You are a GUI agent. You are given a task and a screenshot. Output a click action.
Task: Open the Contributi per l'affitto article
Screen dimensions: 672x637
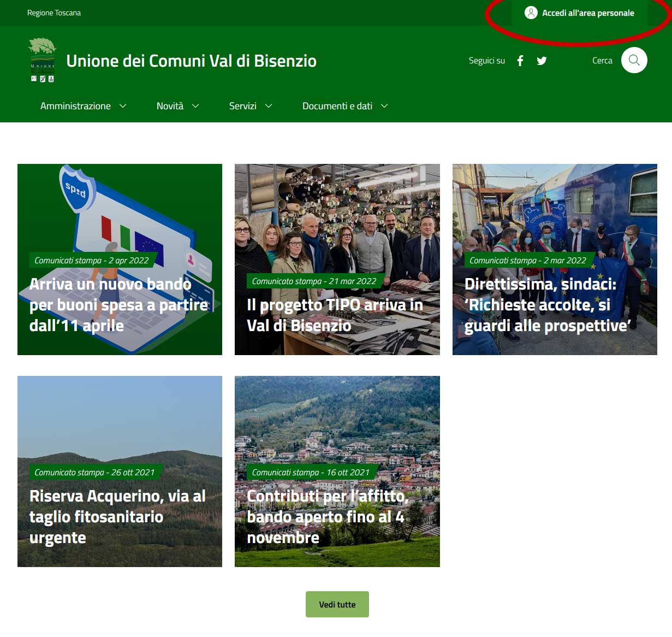[337, 471]
